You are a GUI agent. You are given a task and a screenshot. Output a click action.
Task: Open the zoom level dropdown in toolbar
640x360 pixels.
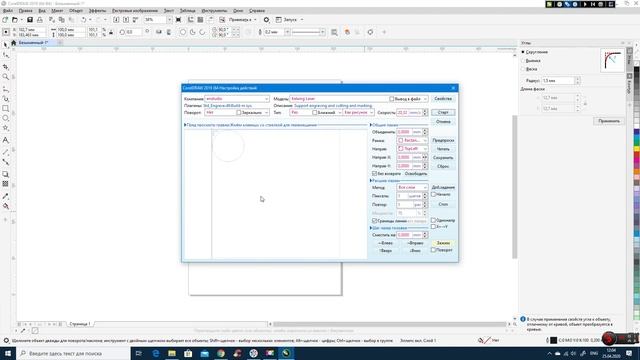click(x=169, y=20)
